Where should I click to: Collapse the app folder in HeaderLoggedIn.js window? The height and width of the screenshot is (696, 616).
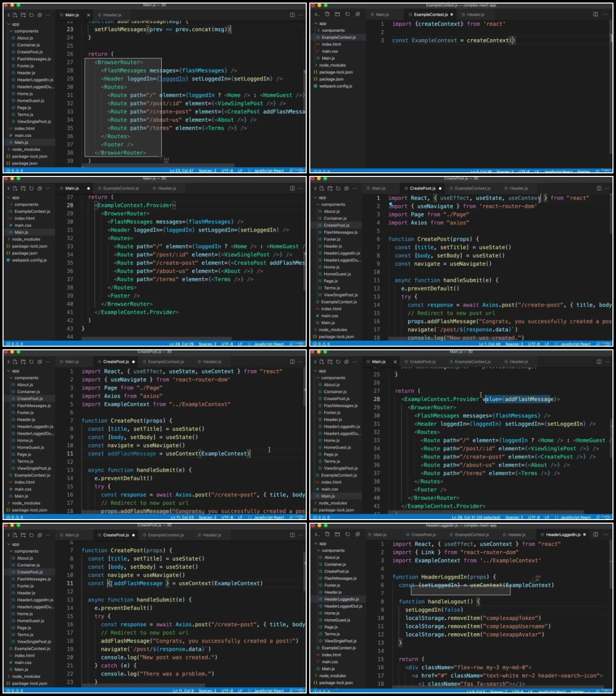coord(323,543)
